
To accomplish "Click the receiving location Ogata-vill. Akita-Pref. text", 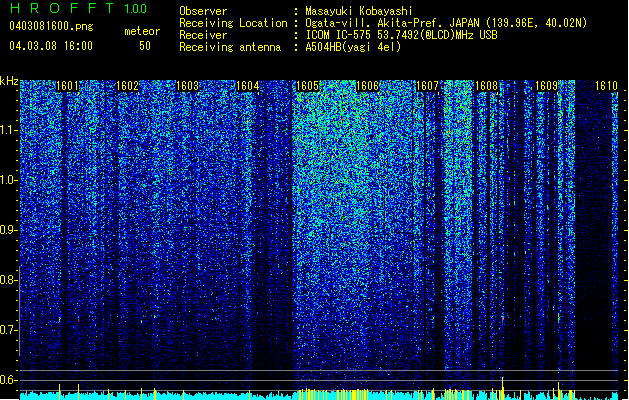I will (x=446, y=23).
